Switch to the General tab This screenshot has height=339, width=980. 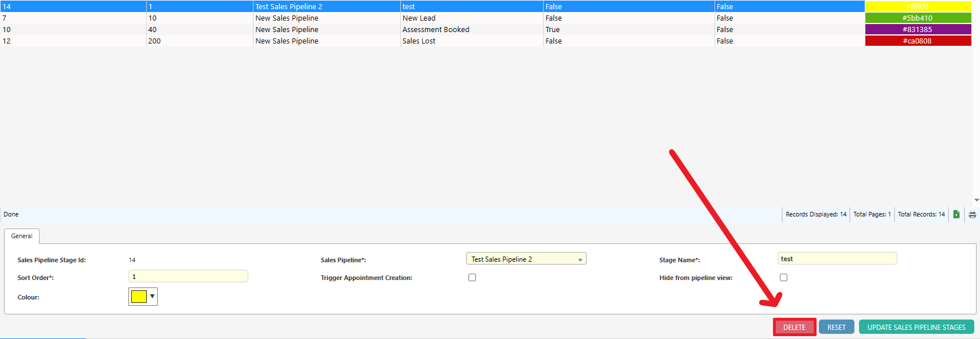[x=22, y=236]
